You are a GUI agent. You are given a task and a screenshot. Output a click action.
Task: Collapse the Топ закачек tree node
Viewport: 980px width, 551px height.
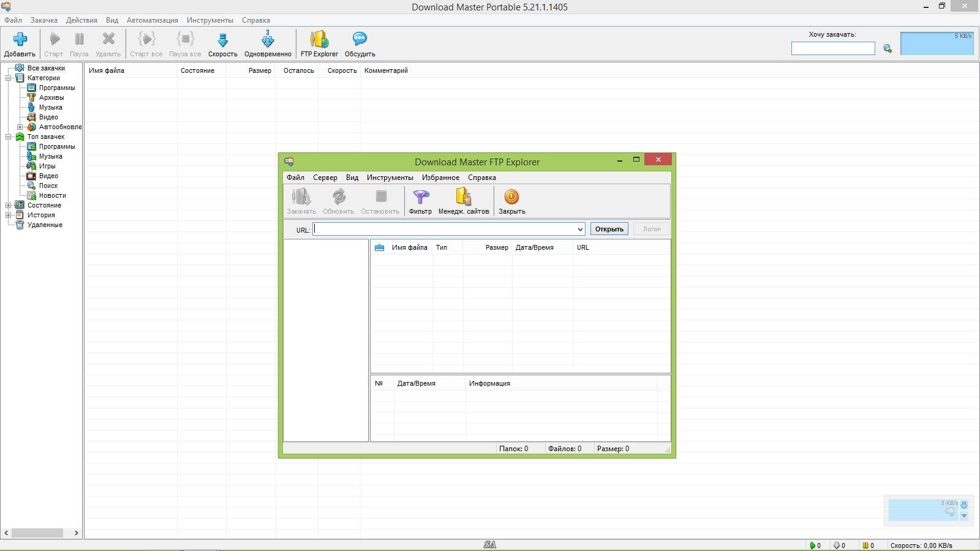(9, 137)
